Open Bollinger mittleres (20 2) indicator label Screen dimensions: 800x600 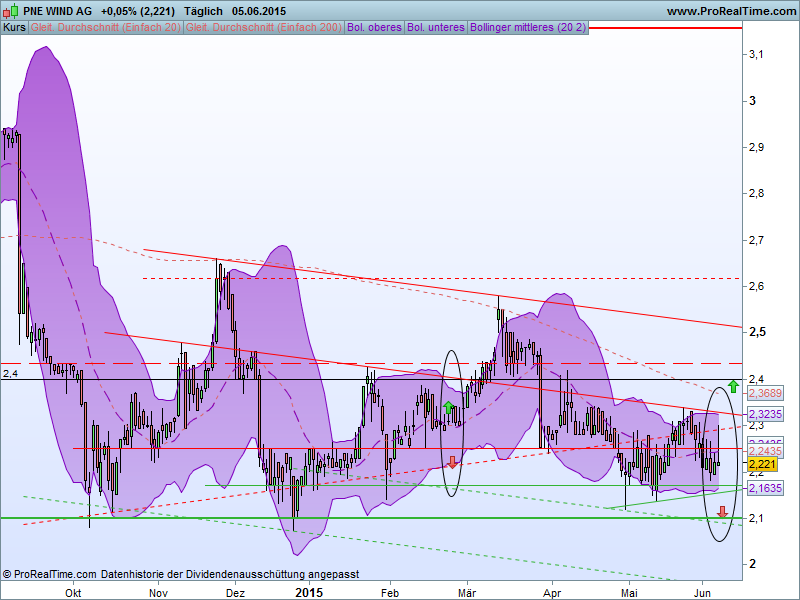pyautogui.click(x=528, y=28)
